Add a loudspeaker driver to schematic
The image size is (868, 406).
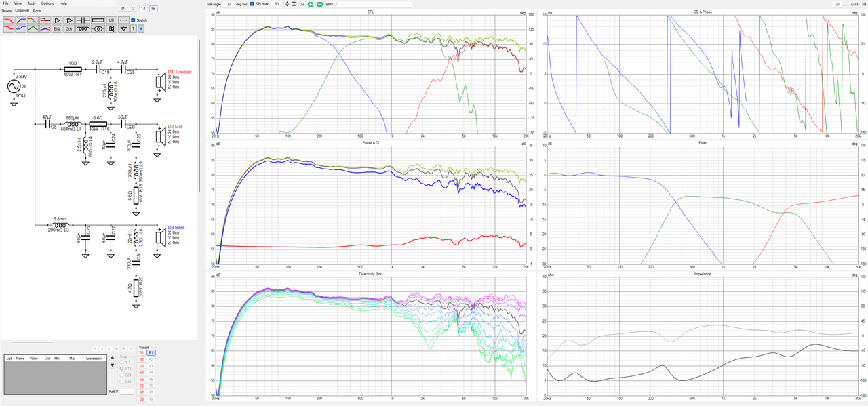112,29
